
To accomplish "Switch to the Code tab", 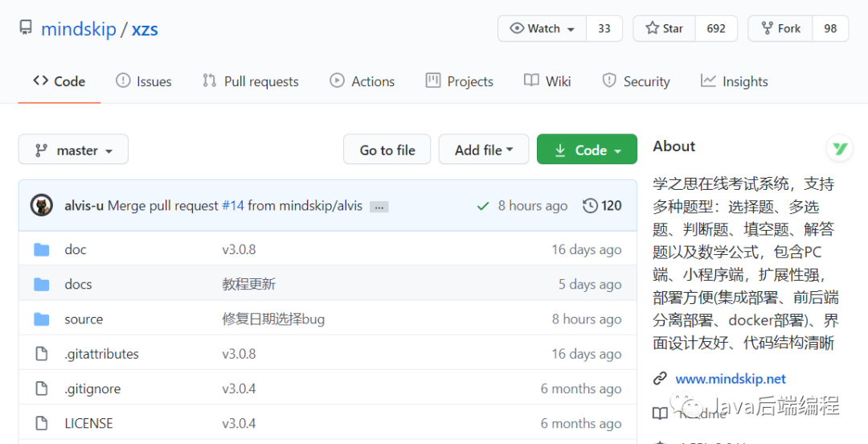I will (x=59, y=81).
